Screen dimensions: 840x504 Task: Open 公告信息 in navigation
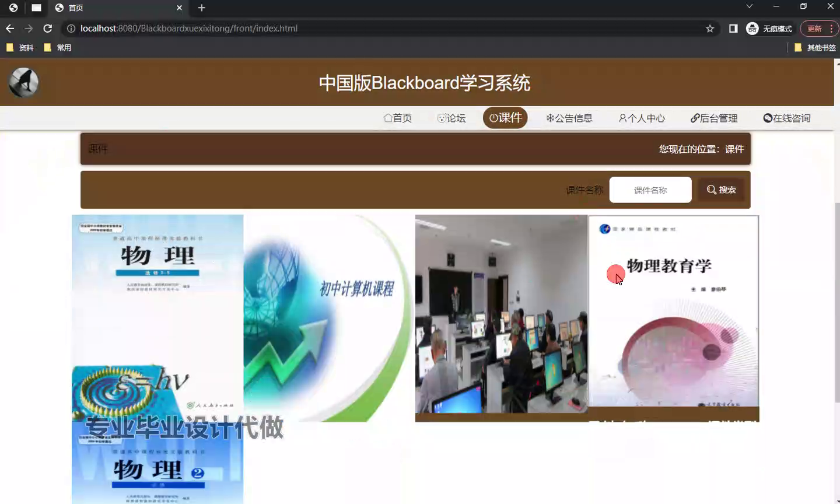pyautogui.click(x=569, y=118)
